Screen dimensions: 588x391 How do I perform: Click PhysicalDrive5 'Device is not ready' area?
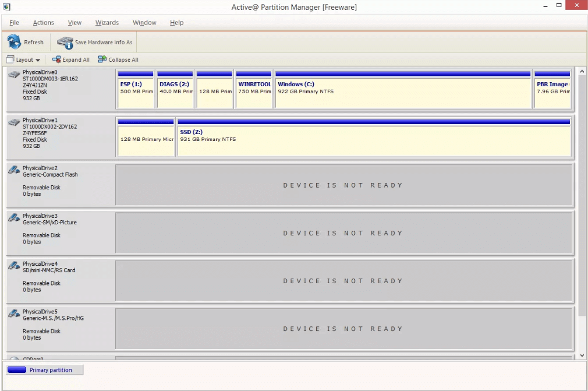(x=343, y=329)
